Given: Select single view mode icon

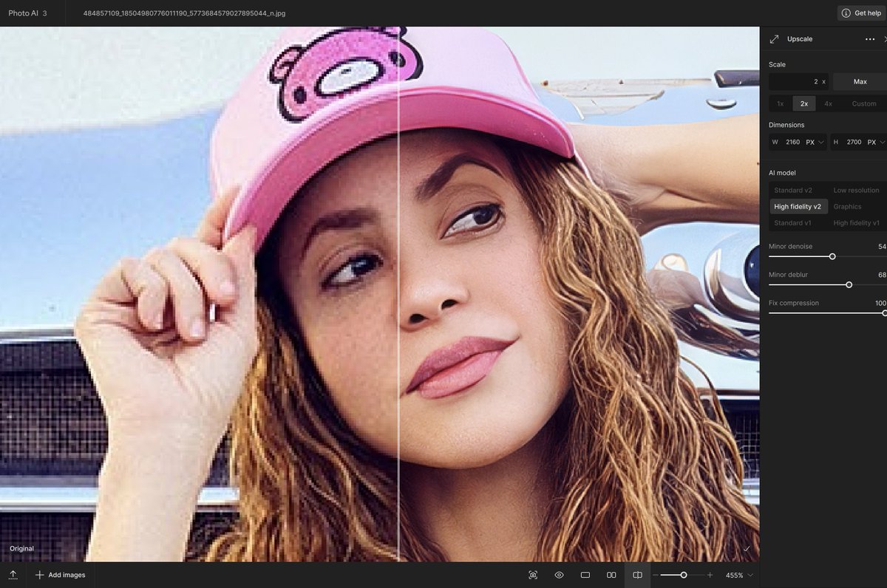Looking at the screenshot, I should [585, 575].
